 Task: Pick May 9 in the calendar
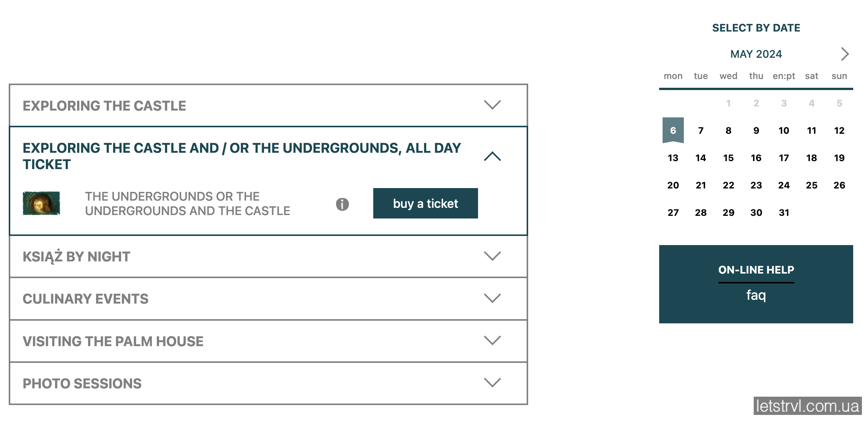[x=756, y=130]
